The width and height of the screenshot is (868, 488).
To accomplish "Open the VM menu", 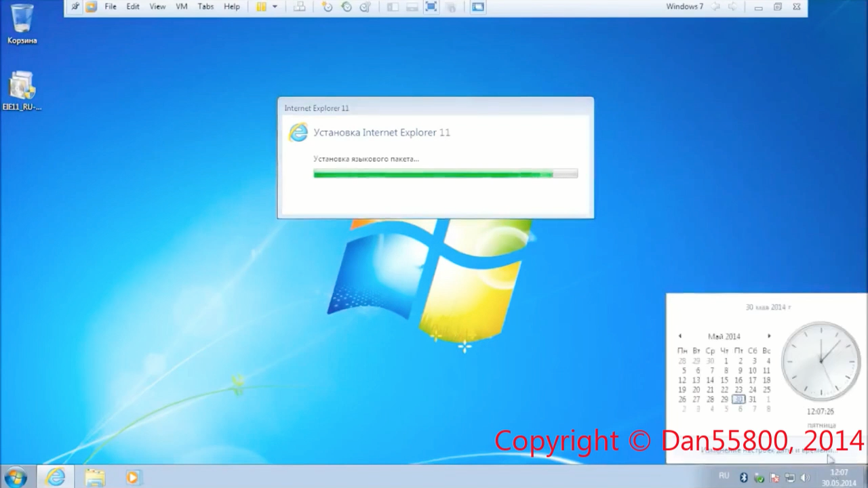I will [182, 7].
